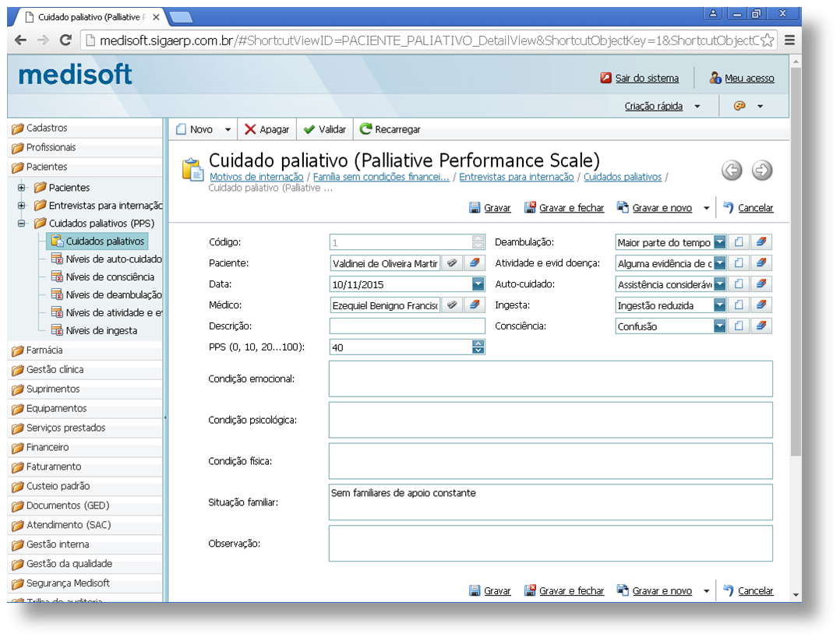Click the Paciente field lookup icon
Image resolution: width=840 pixels, height=641 pixels.
tap(452, 263)
